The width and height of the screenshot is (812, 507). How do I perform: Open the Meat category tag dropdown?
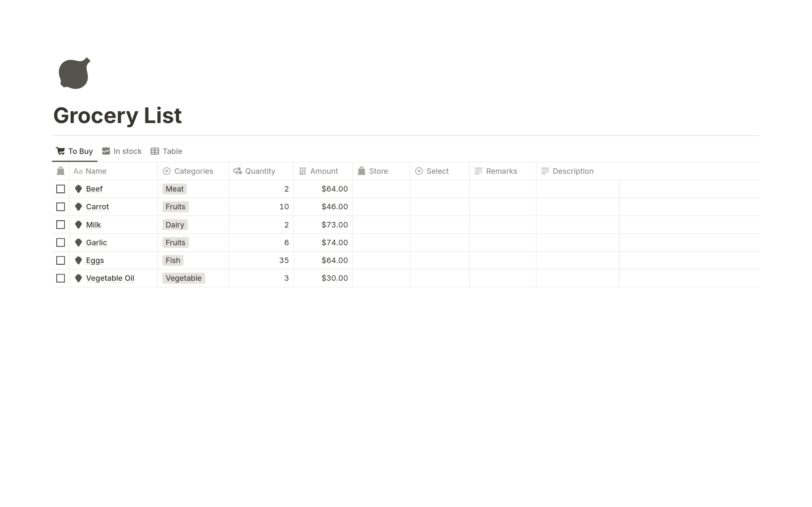click(x=175, y=189)
